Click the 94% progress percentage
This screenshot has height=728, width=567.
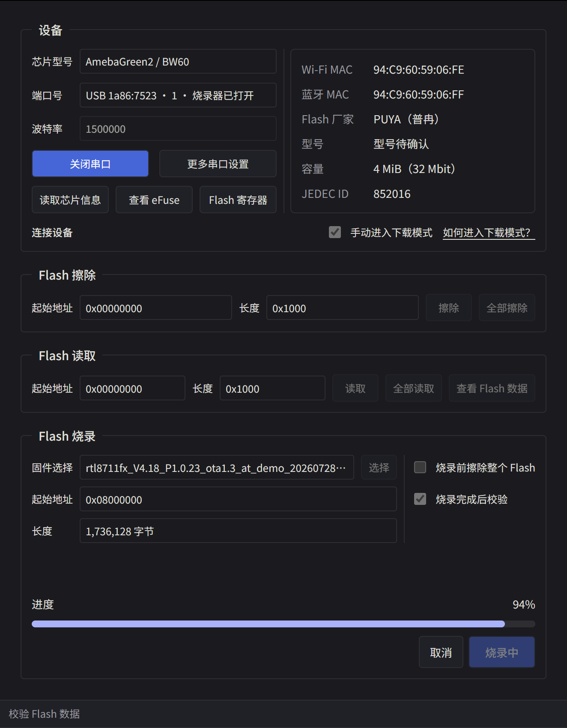[524, 604]
